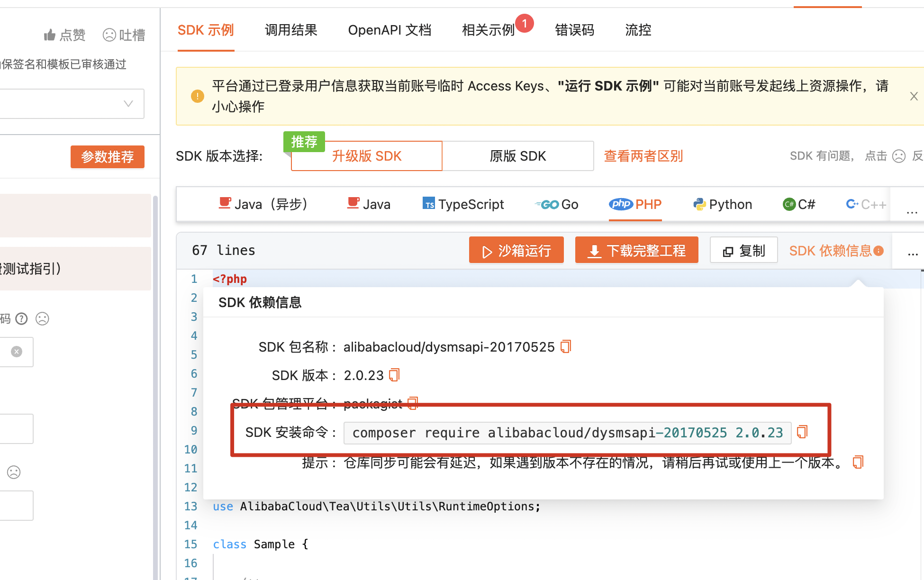Select the 原版 SDK option
Screen dimensions: 924x580
[517, 156]
